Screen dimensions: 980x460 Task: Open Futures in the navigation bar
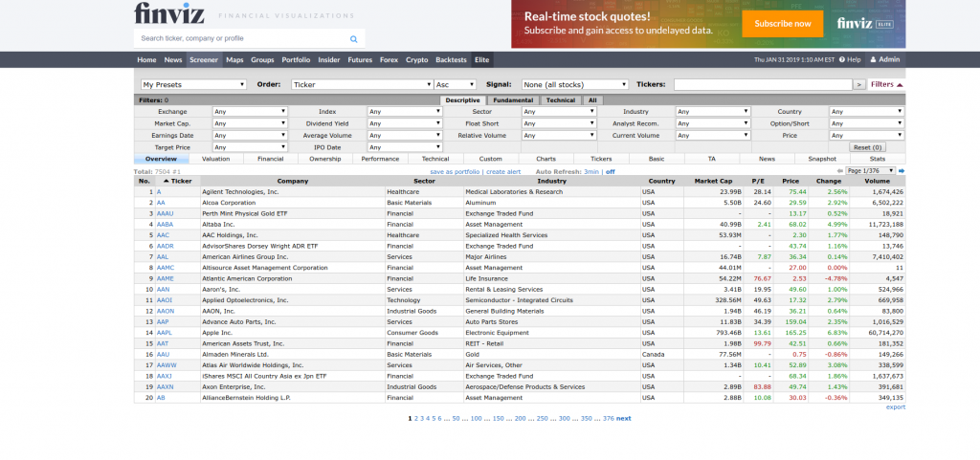click(x=360, y=60)
